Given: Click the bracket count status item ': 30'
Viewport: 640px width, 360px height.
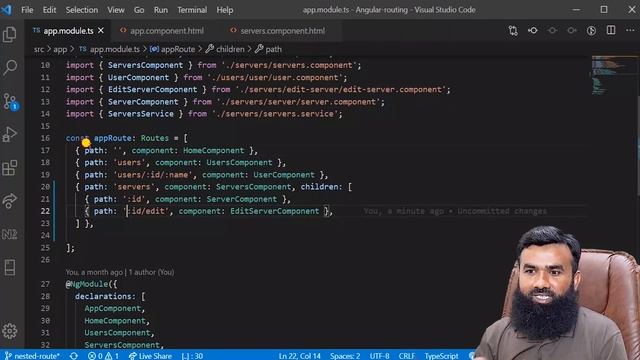Looking at the screenshot, I should [x=192, y=356].
